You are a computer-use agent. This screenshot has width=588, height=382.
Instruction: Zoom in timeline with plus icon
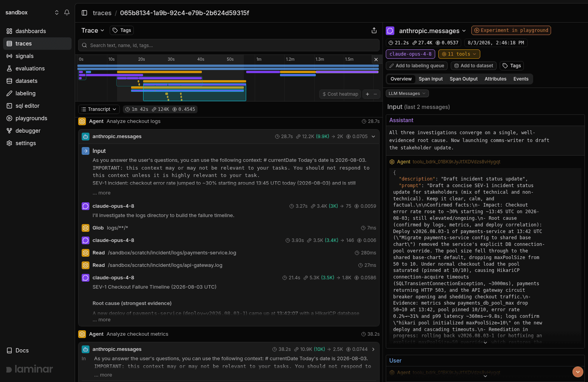(x=367, y=94)
